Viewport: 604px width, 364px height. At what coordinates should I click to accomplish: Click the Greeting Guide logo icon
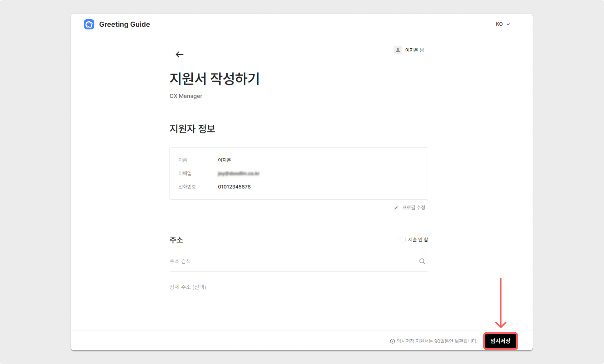89,24
